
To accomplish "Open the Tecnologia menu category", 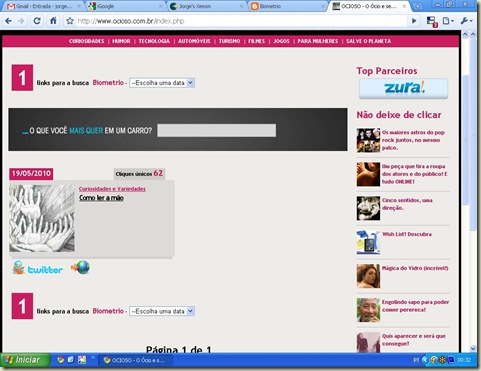I will tap(154, 41).
